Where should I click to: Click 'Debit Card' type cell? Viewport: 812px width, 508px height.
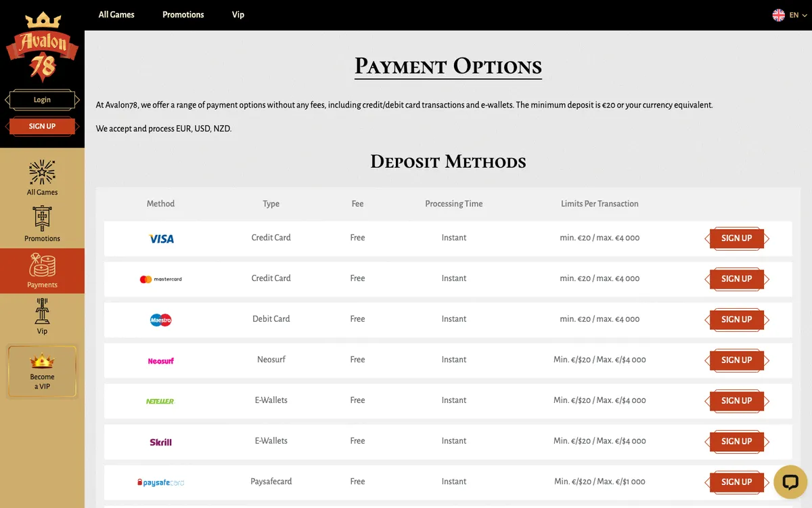[271, 319]
